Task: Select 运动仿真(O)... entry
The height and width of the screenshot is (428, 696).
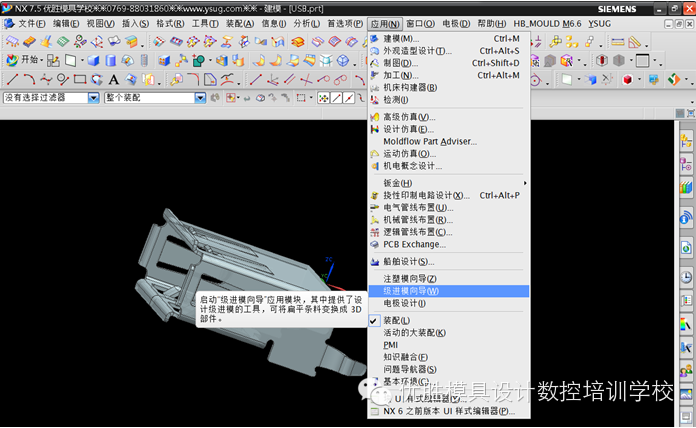Action: click(x=449, y=154)
